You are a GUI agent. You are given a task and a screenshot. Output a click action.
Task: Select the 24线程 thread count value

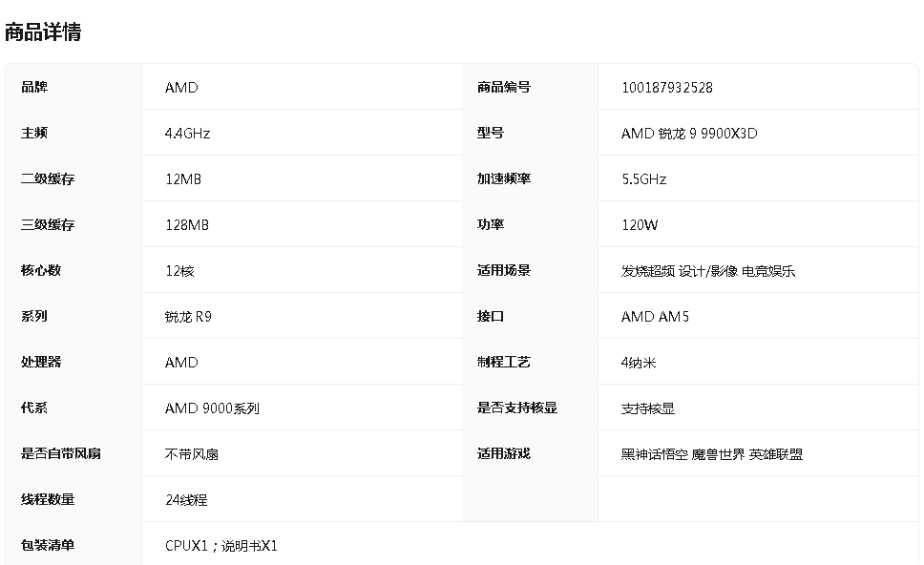(x=186, y=500)
